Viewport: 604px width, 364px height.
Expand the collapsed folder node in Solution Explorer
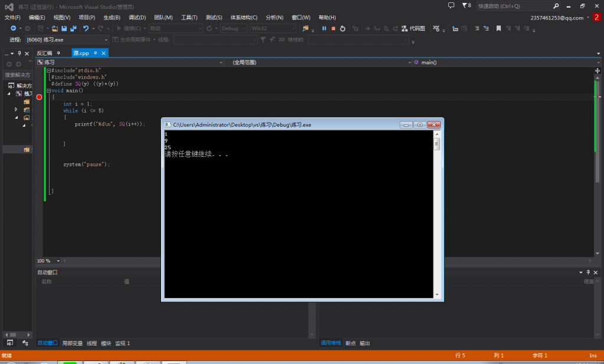16,110
